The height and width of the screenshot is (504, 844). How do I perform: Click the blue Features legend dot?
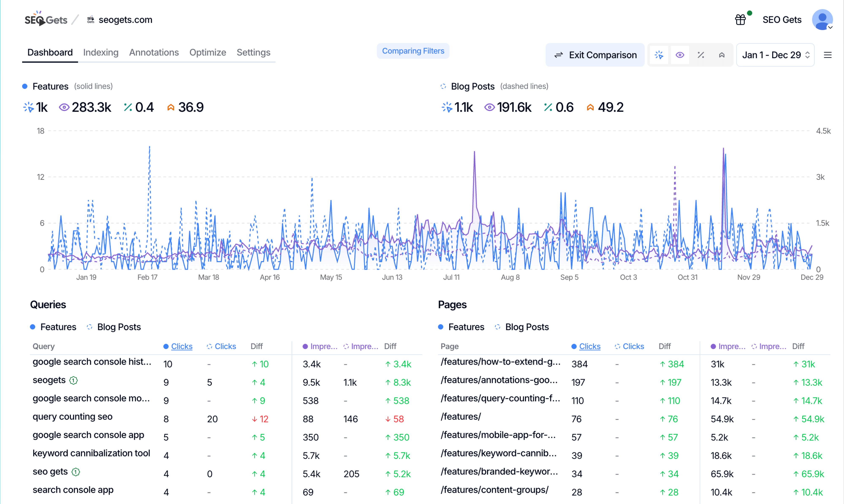[x=25, y=86]
